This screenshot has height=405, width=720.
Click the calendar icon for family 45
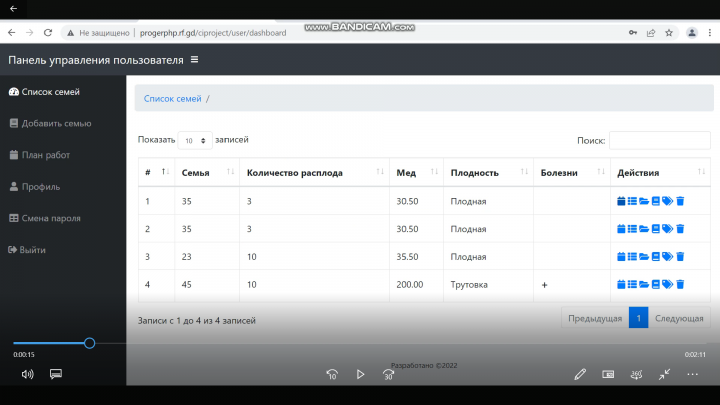click(x=621, y=285)
